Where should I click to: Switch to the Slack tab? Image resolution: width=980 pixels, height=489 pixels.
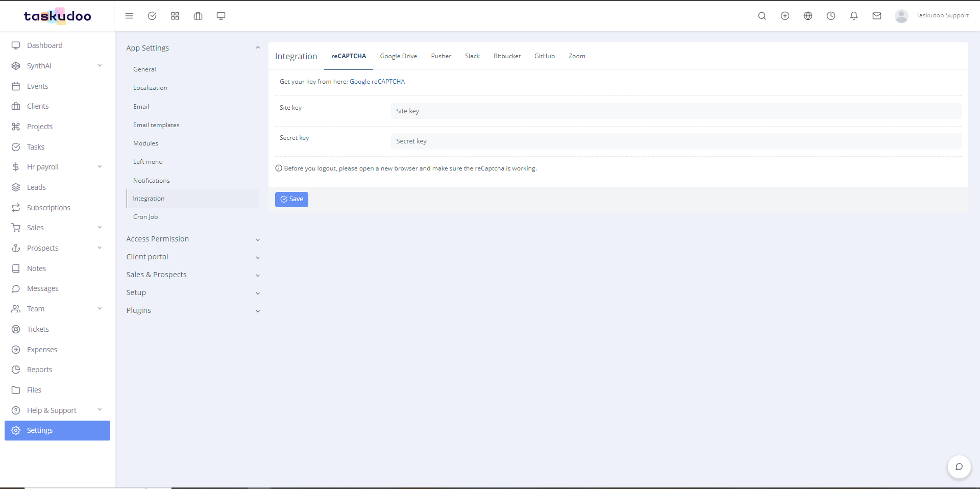tap(472, 56)
